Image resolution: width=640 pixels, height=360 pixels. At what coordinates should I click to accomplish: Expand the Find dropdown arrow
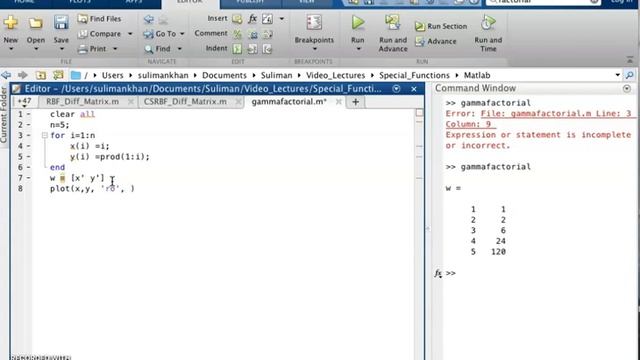pyautogui.click(x=180, y=49)
